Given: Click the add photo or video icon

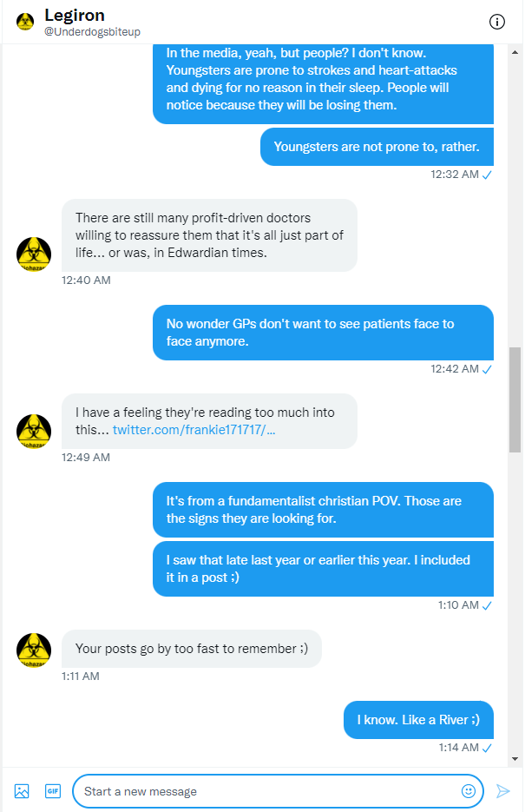Looking at the screenshot, I should point(22,791).
